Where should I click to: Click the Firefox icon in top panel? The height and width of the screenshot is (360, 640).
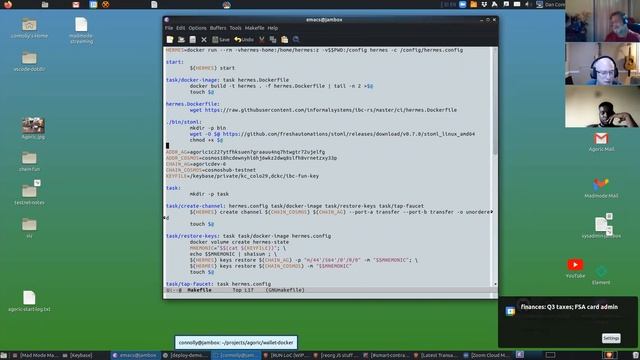(8, 4)
